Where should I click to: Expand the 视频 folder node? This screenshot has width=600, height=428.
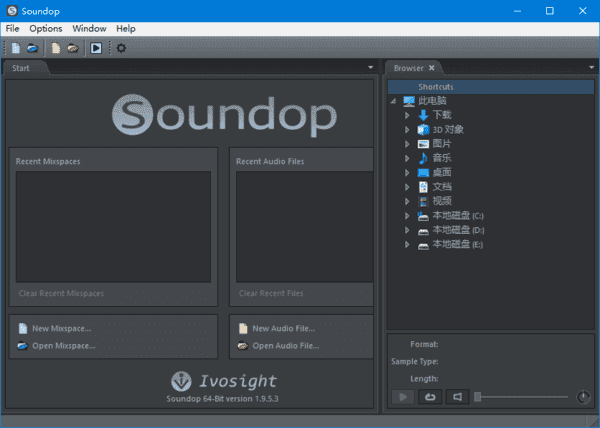407,201
